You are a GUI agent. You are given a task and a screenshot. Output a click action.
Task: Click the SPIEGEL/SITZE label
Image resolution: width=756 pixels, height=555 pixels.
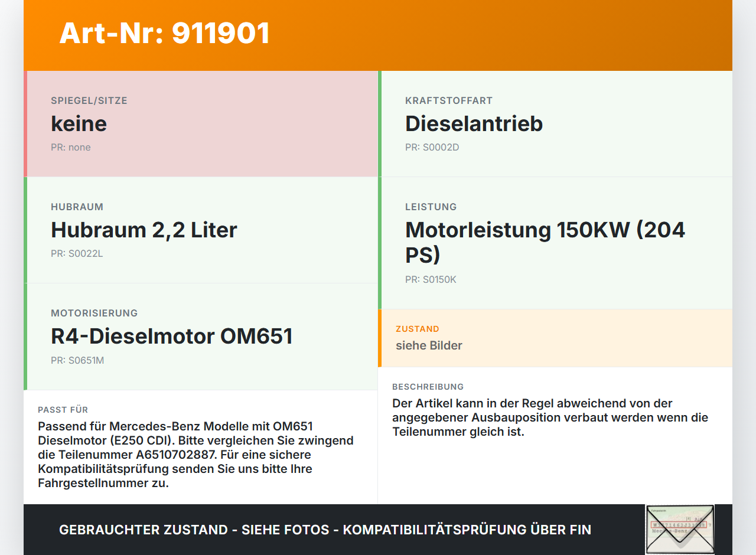(89, 100)
